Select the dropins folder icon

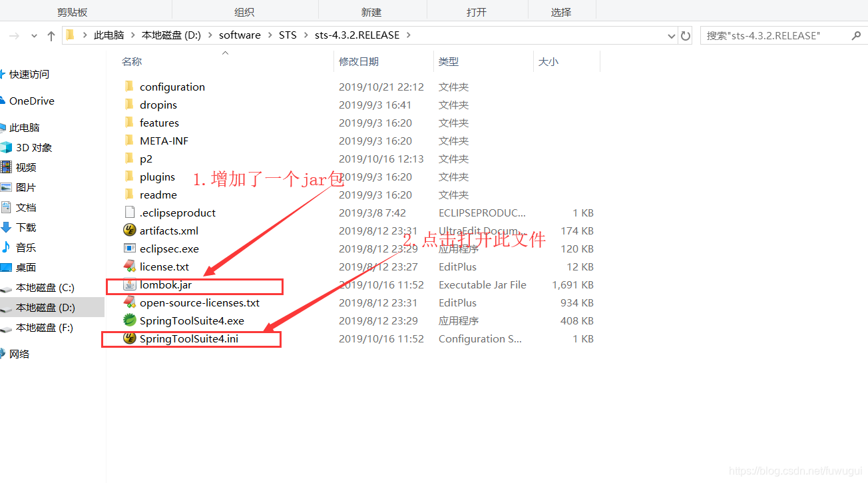point(129,105)
